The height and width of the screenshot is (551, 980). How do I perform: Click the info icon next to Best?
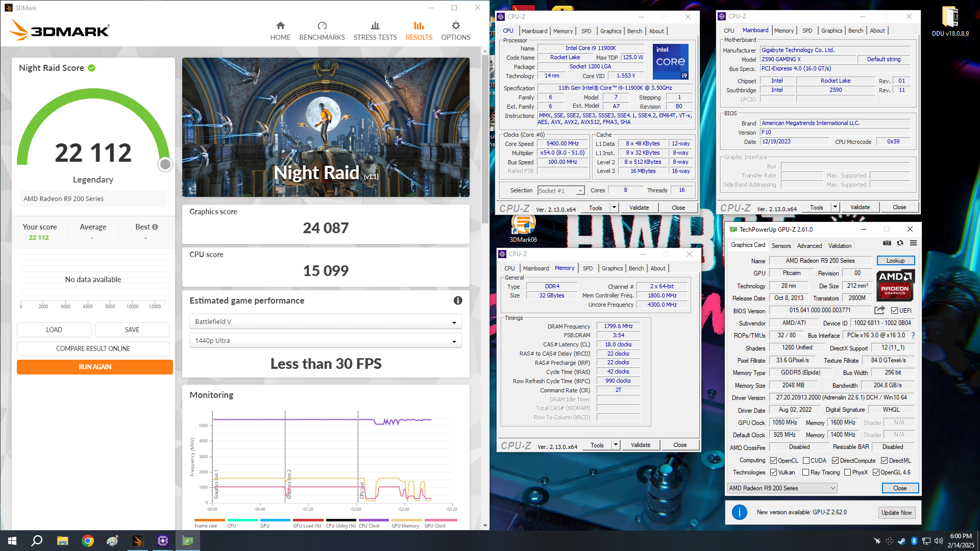[155, 227]
